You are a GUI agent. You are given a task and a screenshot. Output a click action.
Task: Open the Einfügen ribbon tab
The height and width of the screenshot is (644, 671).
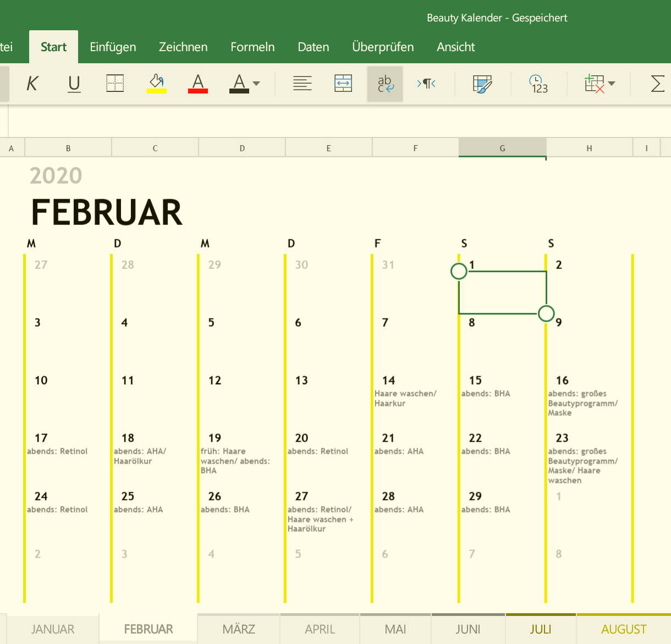click(113, 47)
